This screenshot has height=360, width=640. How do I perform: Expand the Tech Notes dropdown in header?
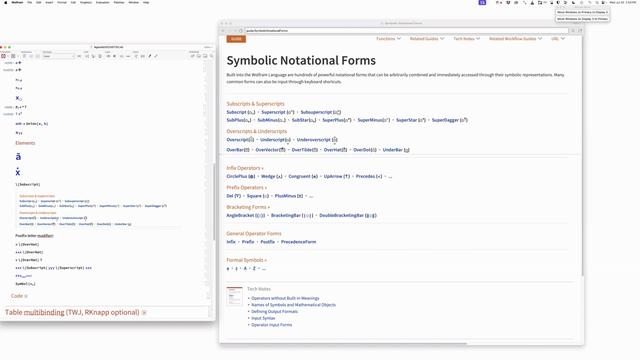[x=467, y=38]
